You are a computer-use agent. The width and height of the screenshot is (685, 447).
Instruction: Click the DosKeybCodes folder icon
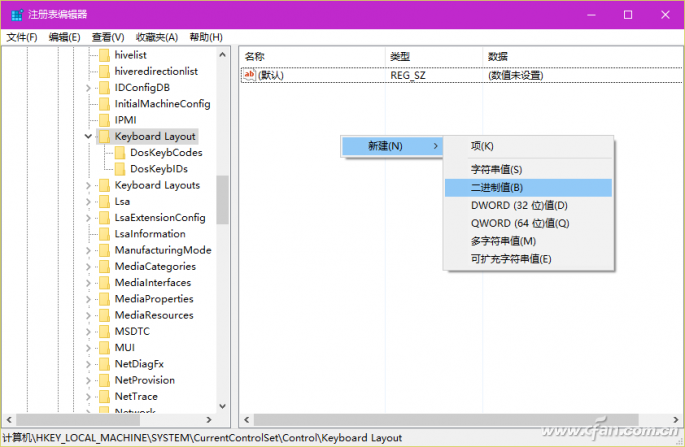point(120,152)
